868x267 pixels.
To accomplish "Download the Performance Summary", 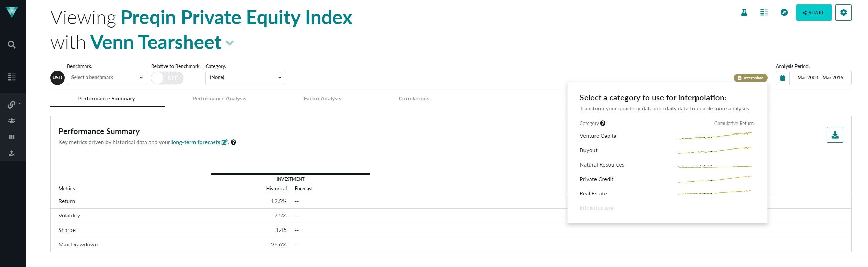I will point(835,135).
